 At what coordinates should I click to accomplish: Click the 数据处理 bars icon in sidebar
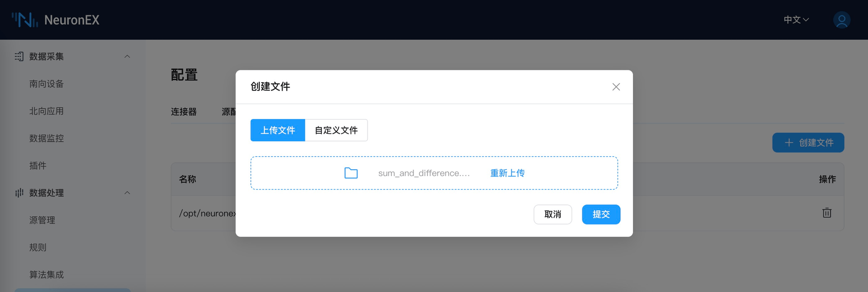point(19,193)
